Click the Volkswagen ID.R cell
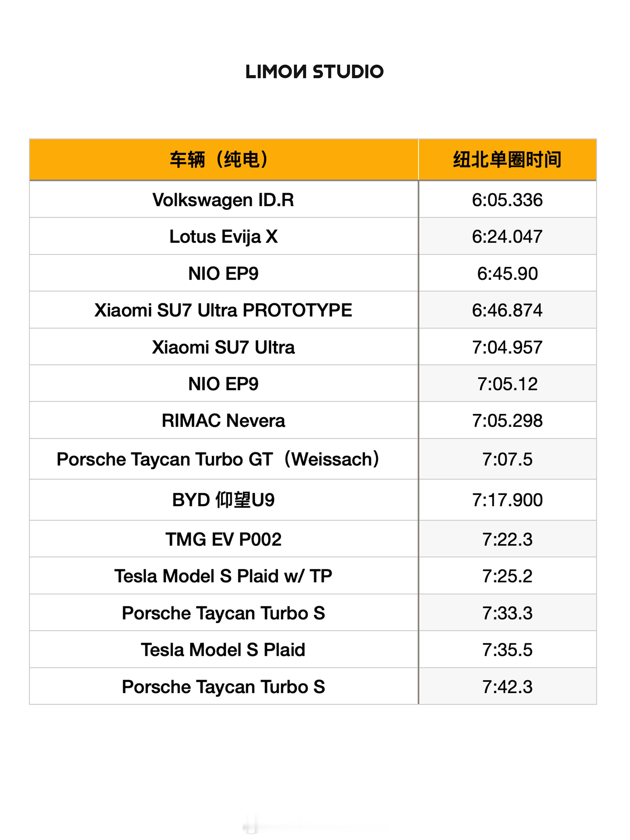 click(224, 199)
